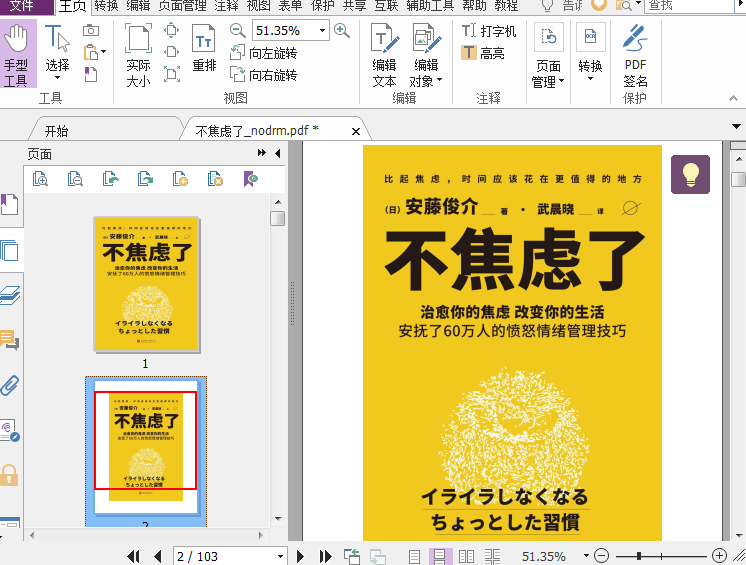
Task: Open PDF Sign (PDF签名) tool
Action: point(635,55)
